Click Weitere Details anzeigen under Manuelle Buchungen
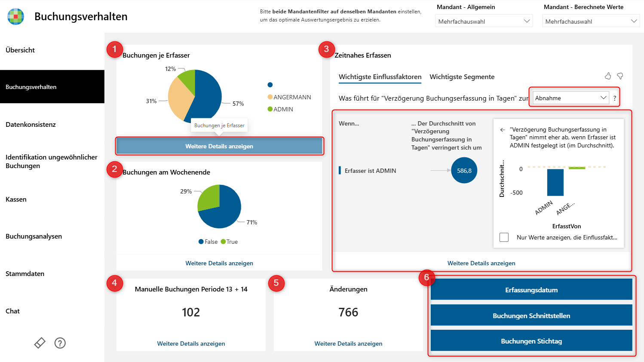Screen dimensions: 644x362 [x=191, y=344]
